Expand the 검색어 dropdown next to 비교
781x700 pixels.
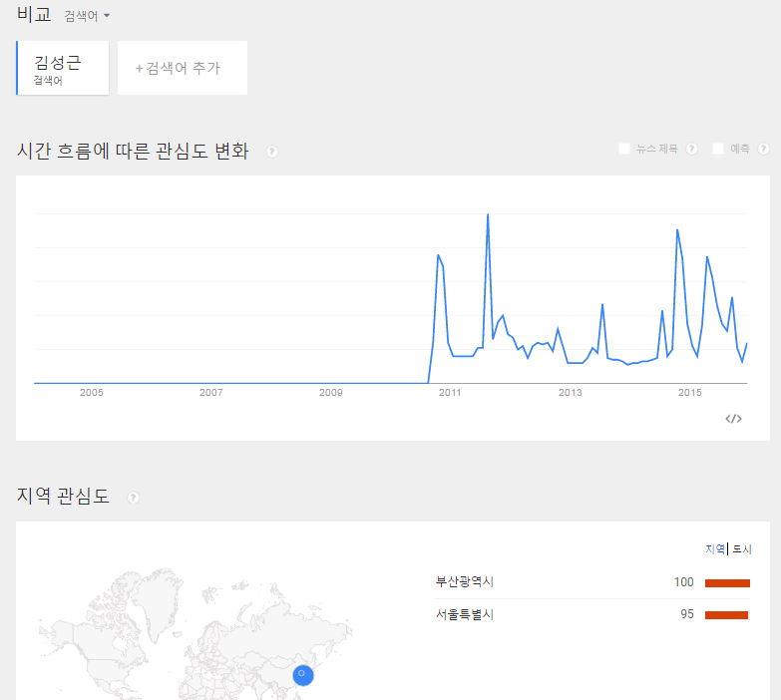click(87, 16)
